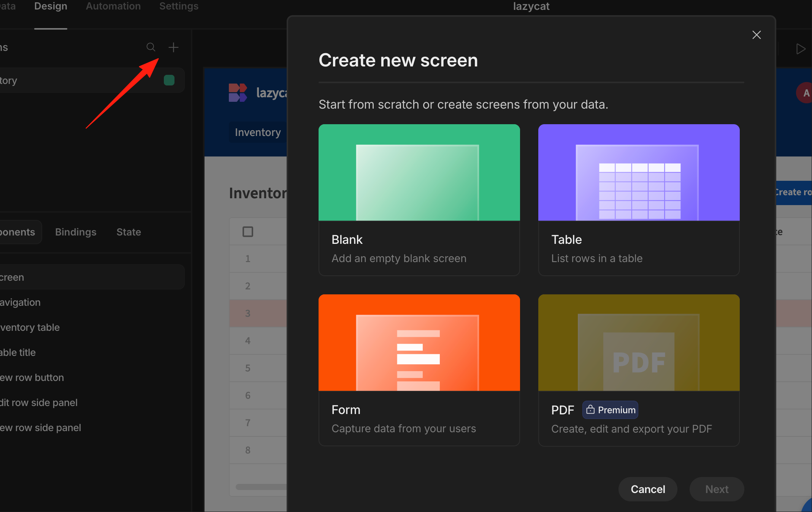Click the preview play icon

(x=801, y=49)
